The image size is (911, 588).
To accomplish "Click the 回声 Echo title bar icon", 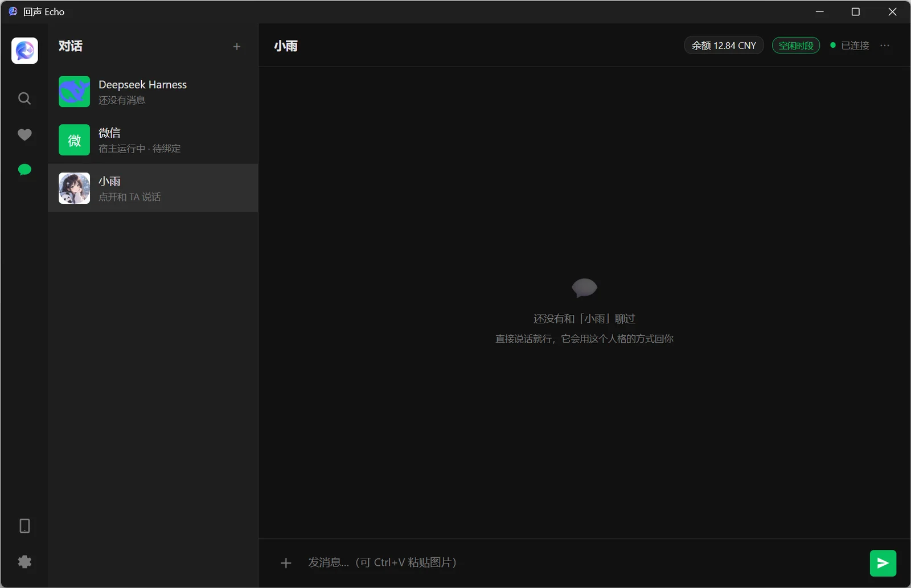I will point(13,11).
